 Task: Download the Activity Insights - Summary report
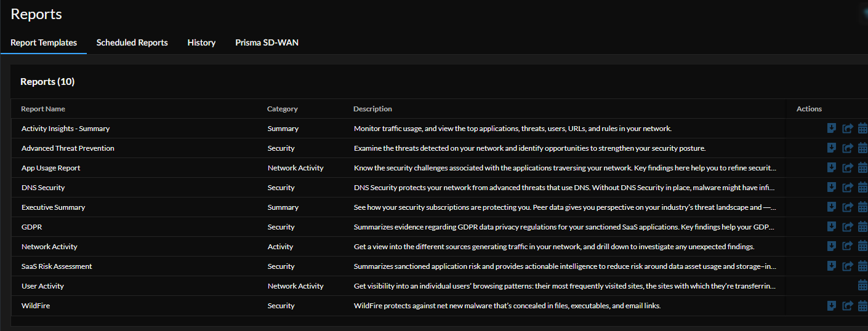pyautogui.click(x=831, y=129)
